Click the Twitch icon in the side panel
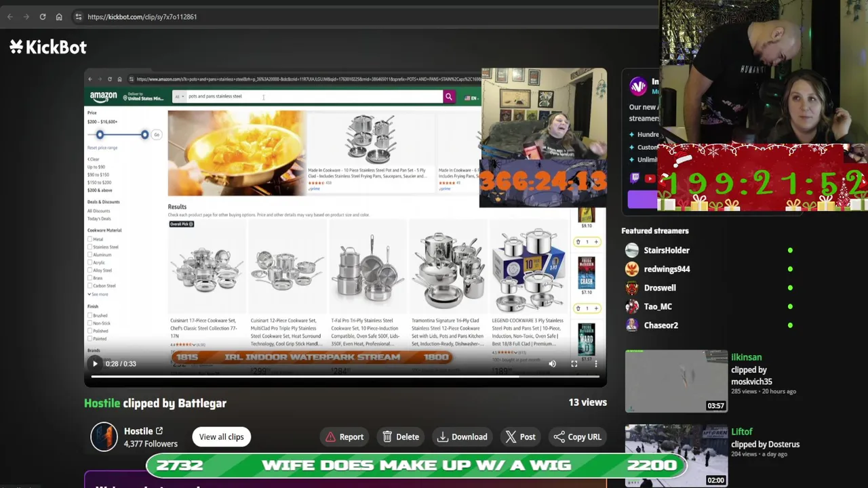The width and height of the screenshot is (868, 488). point(635,179)
